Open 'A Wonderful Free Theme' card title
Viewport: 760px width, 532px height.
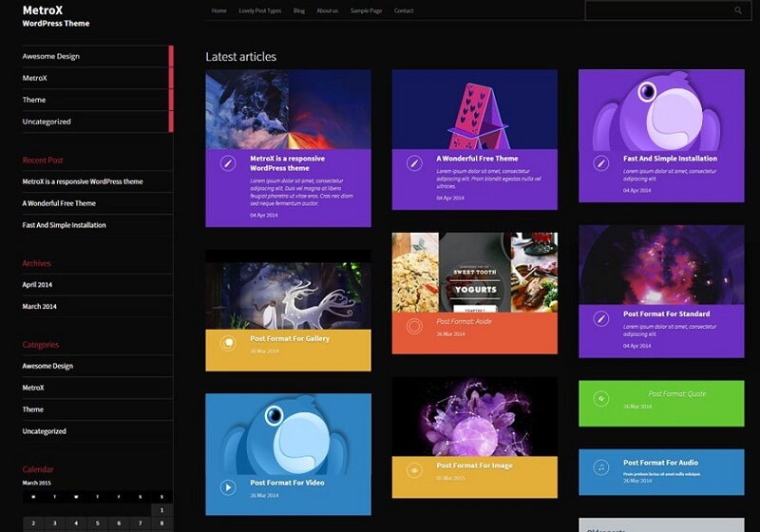[x=477, y=159]
